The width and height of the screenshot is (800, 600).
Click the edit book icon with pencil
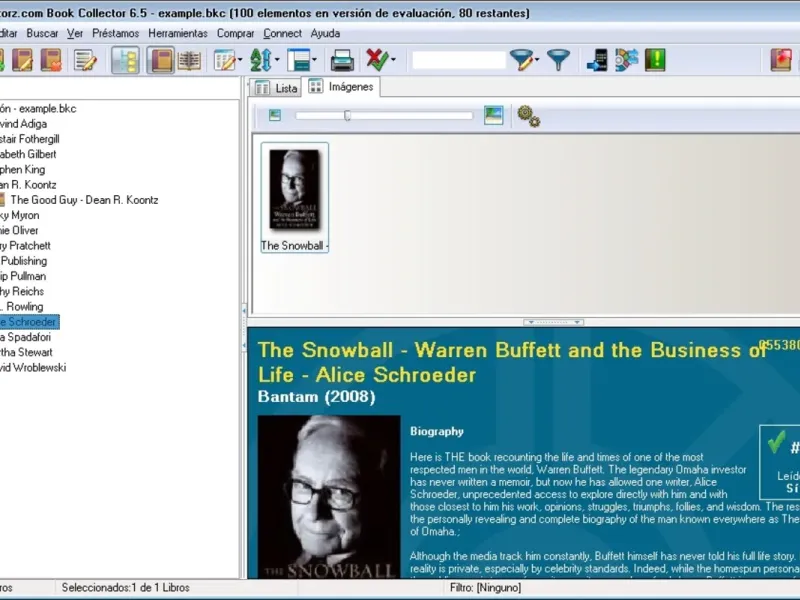pyautogui.click(x=22, y=60)
